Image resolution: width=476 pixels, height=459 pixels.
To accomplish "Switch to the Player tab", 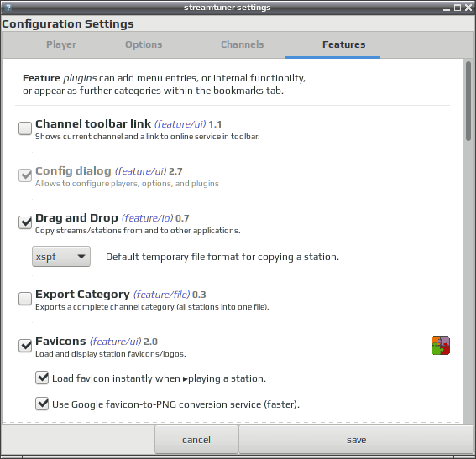I will [61, 44].
